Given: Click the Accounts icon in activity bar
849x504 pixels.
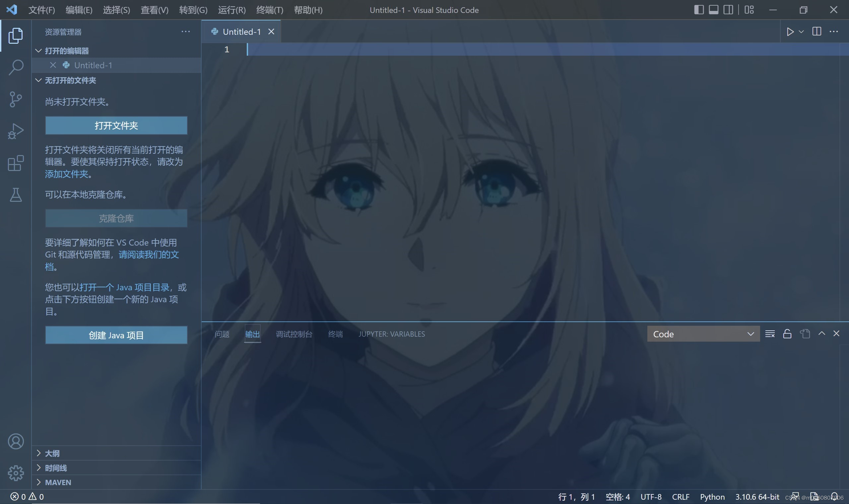Looking at the screenshot, I should tap(16, 441).
